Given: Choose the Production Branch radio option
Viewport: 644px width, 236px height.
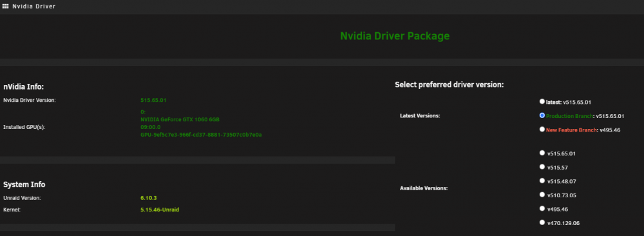Looking at the screenshot, I should (542, 115).
